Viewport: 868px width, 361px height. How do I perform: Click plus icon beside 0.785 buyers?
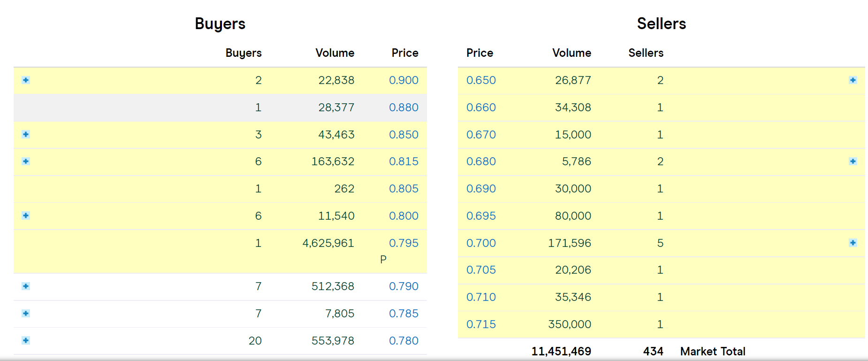(x=26, y=314)
